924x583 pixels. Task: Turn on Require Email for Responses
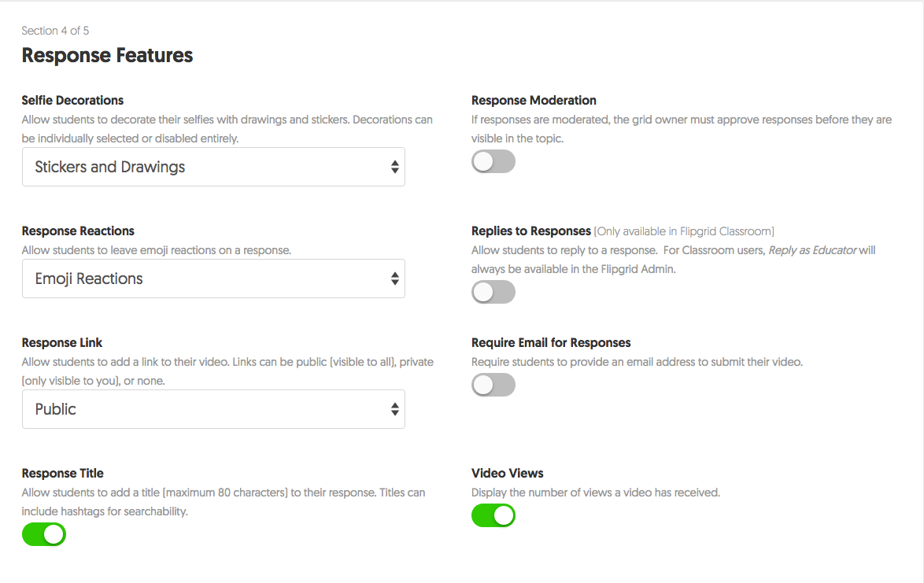click(493, 385)
